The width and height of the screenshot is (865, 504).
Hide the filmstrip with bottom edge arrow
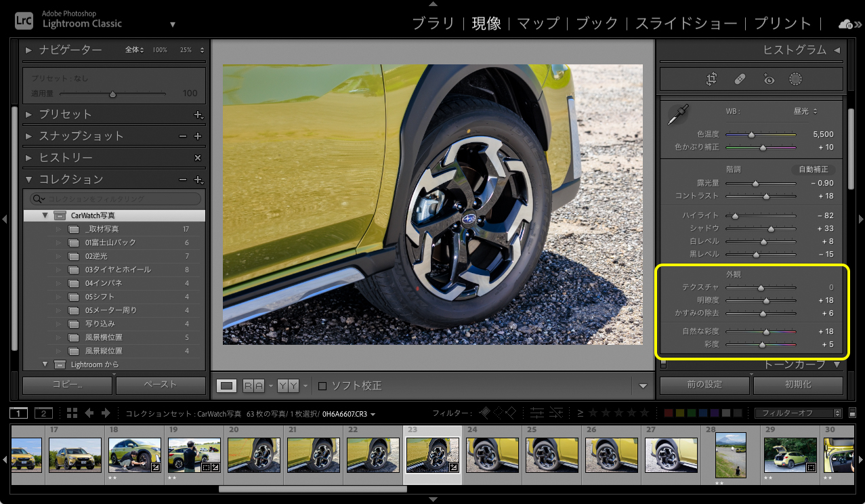tap(433, 500)
